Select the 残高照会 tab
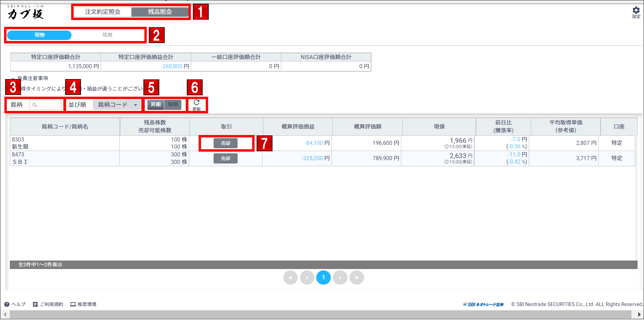Viewport: 644px width, 325px height. click(160, 12)
